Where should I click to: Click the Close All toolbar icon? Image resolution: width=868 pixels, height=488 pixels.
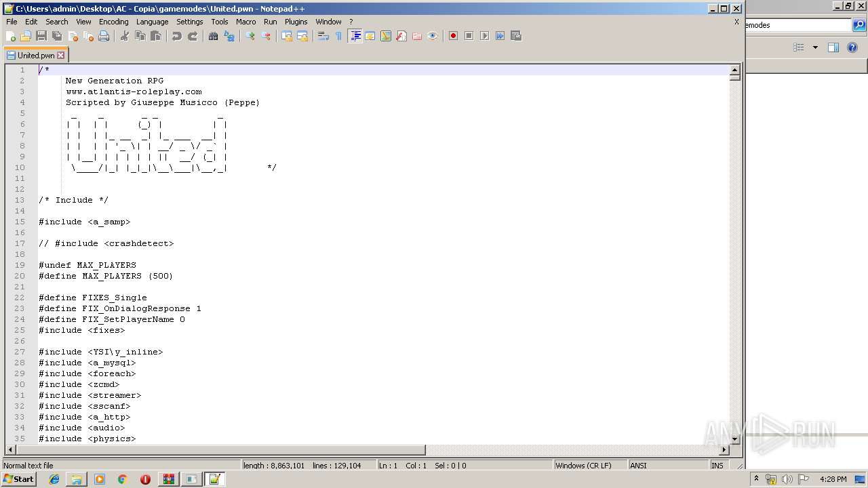click(88, 36)
